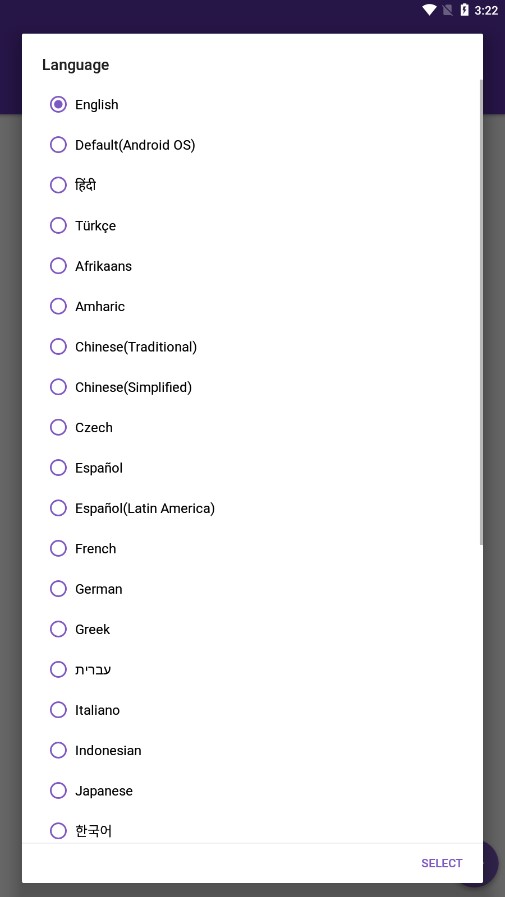Select the Hindi radio button
The width and height of the screenshot is (505, 897).
pyautogui.click(x=58, y=185)
